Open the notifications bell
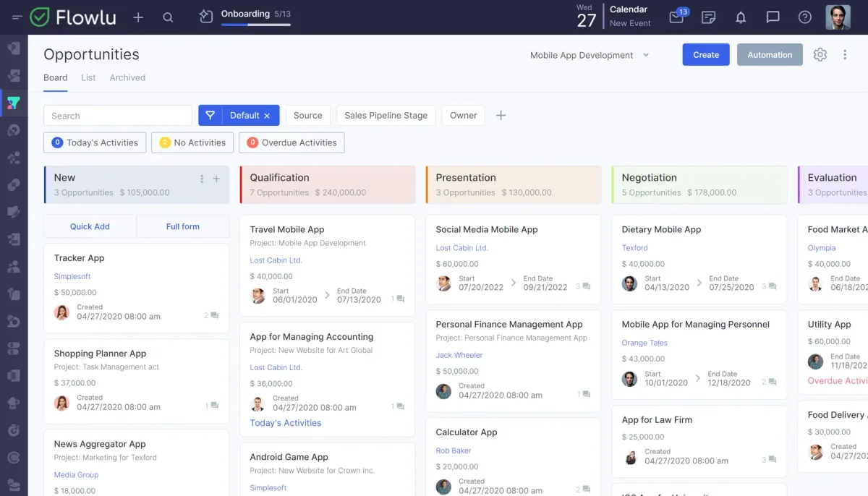Screen dimensions: 868x496 (741, 17)
